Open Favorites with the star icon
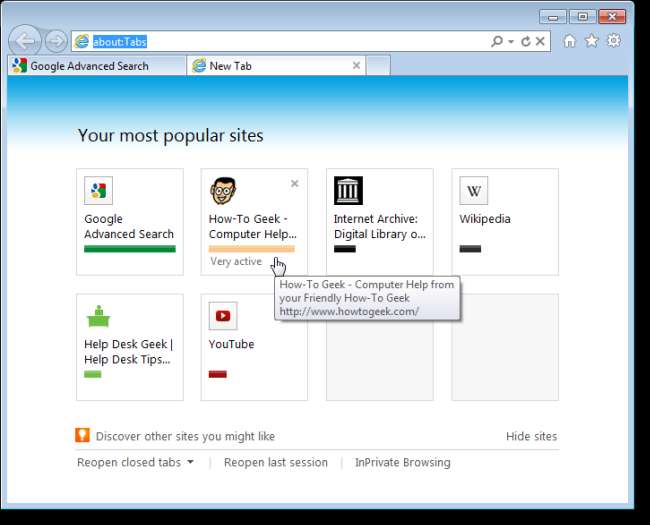The height and width of the screenshot is (525, 650). pyautogui.click(x=592, y=41)
